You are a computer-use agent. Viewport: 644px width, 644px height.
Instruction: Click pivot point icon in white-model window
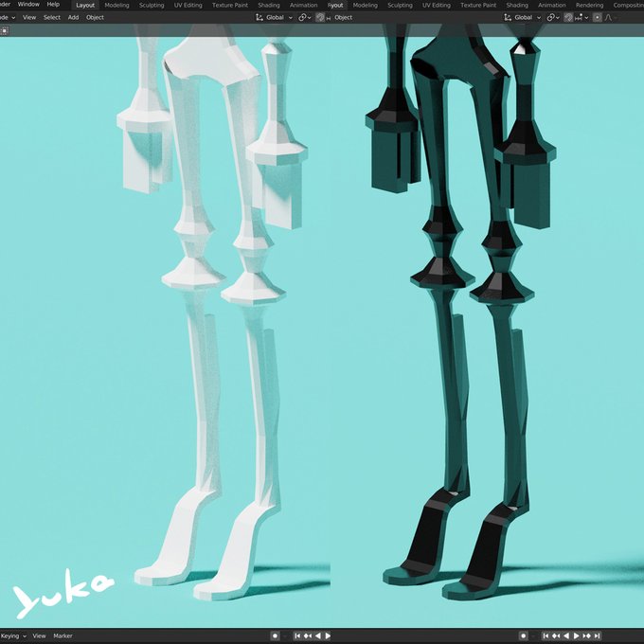(302, 17)
